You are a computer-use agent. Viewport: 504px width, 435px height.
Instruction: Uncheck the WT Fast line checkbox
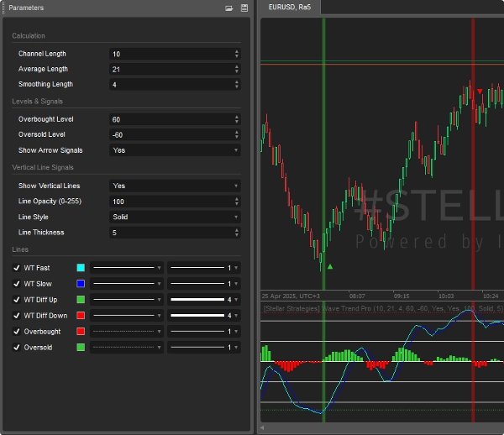tap(17, 268)
